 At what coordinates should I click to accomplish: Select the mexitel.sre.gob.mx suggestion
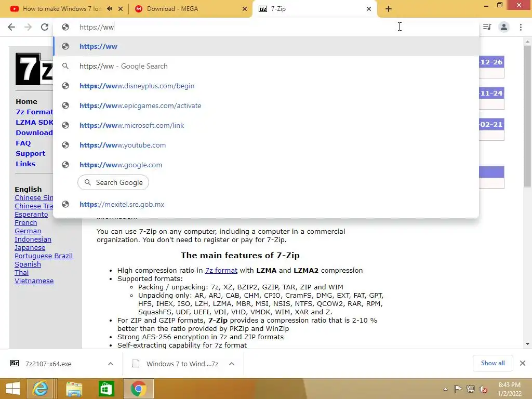[266, 204]
